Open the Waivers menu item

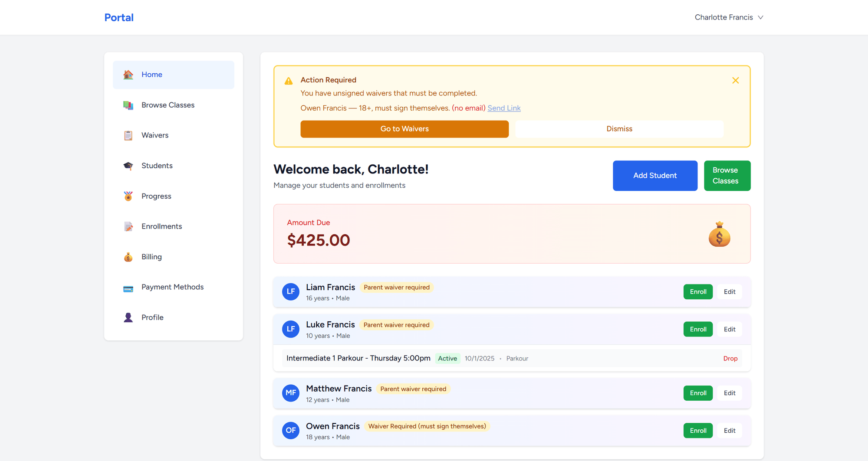174,135
